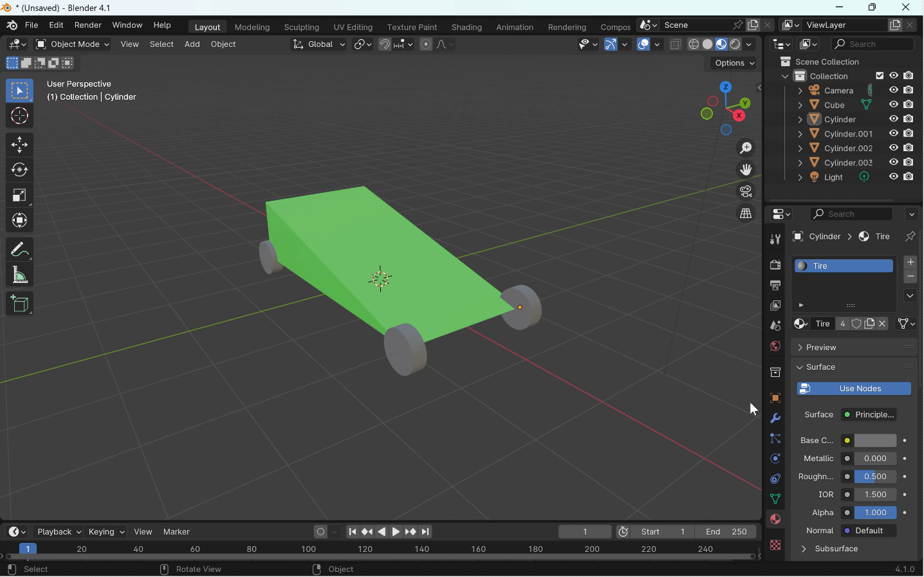Toggle Cylinder.003 viewport visibility

[x=894, y=163]
